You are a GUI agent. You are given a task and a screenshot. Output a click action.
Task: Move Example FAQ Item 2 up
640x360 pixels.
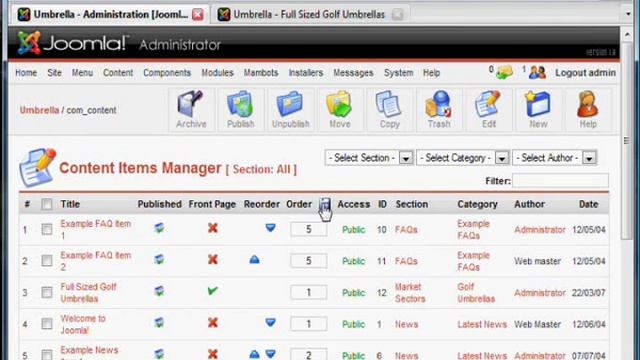[254, 260]
